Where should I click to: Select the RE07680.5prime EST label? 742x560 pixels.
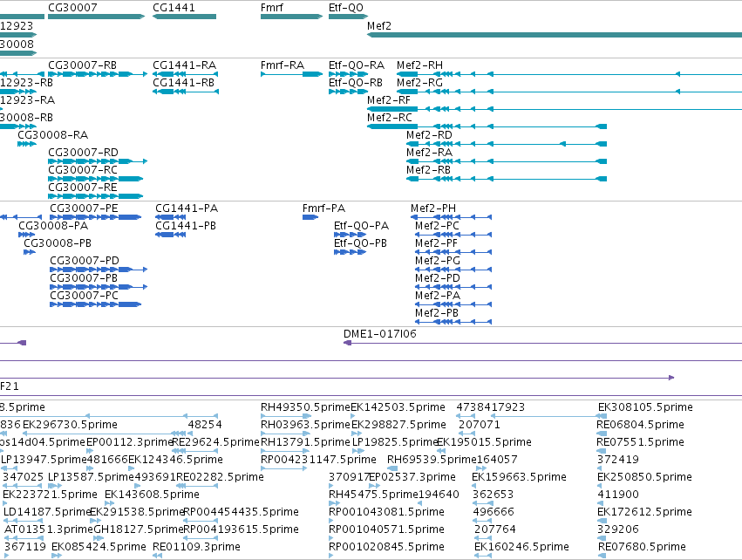642,548
